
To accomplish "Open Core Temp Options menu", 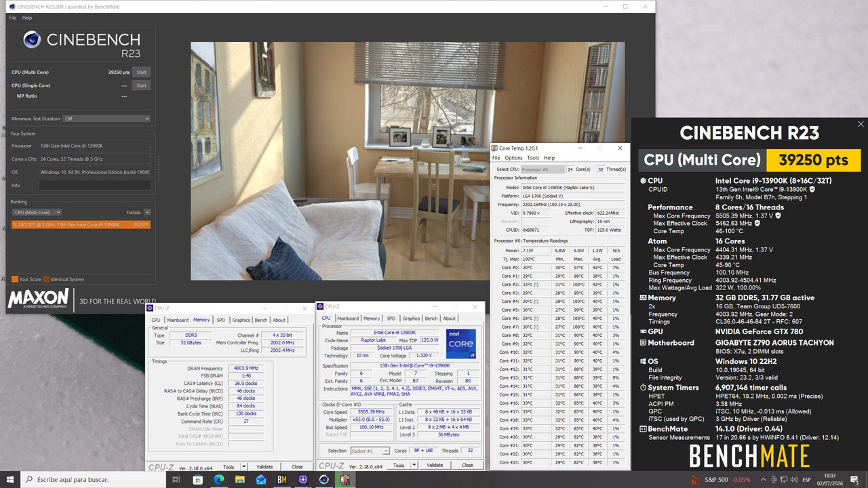I will pos(513,158).
